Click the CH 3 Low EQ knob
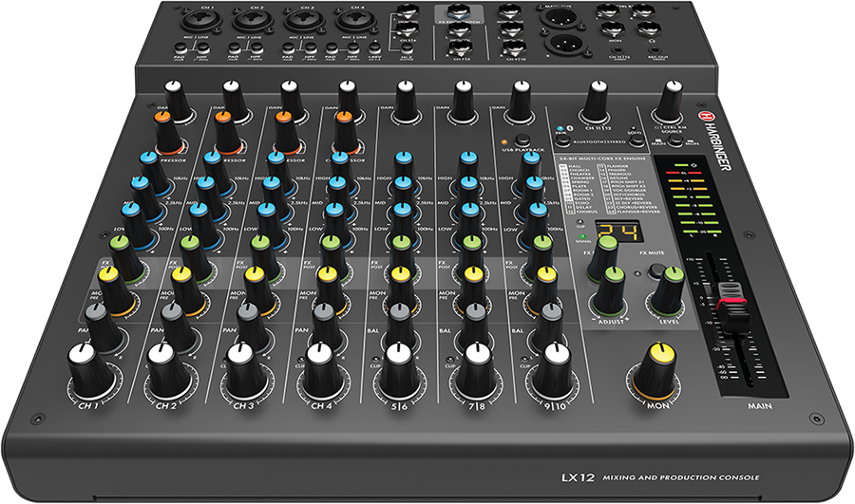Screen dimensions: 855x504 click(x=271, y=225)
